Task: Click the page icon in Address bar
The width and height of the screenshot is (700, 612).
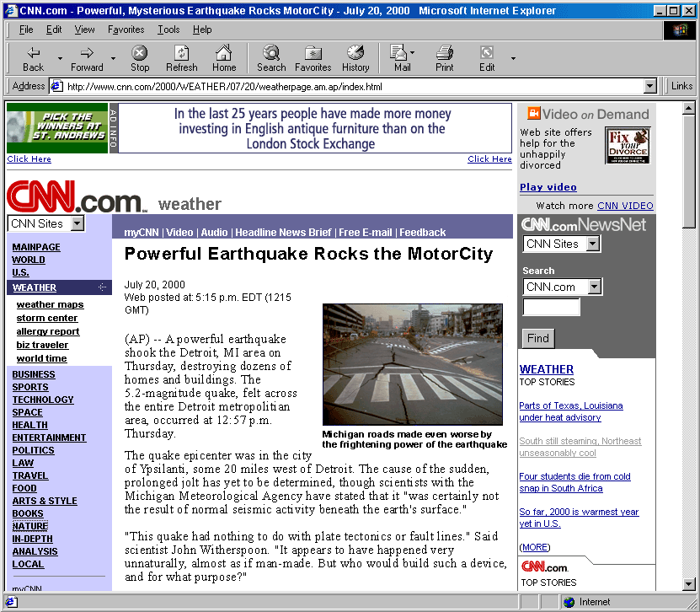Action: [56, 86]
